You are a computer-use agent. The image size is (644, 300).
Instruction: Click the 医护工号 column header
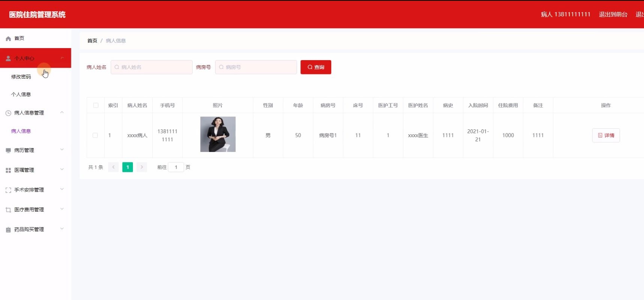pos(388,106)
